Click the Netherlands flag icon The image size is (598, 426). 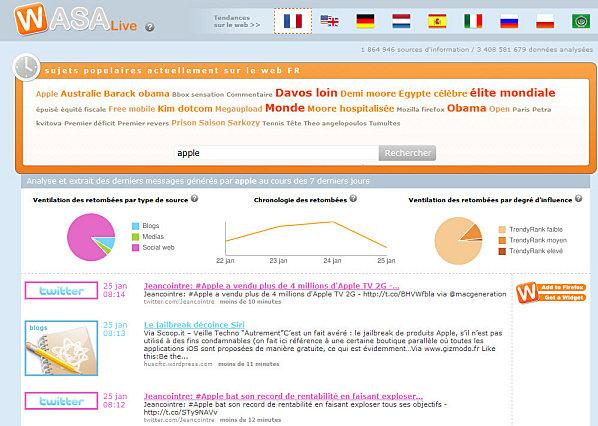coord(401,21)
